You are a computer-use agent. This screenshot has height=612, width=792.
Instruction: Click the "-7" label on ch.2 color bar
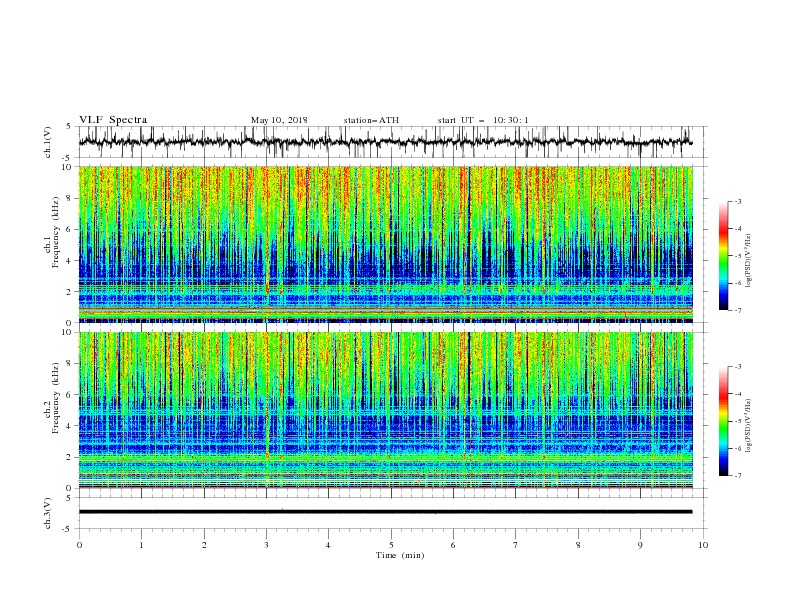738,476
